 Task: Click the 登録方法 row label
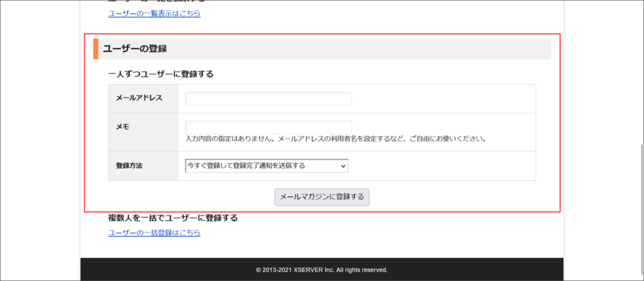(x=130, y=166)
